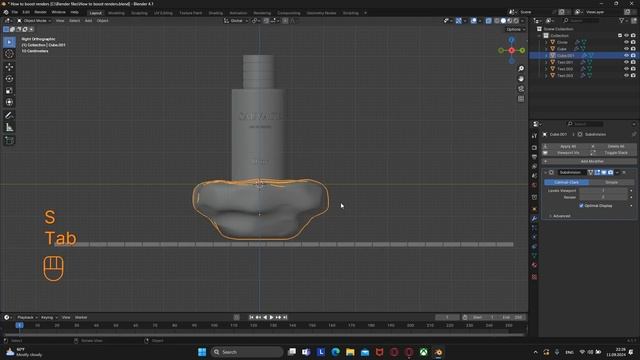
Task: Open the World properties tab
Action: pyautogui.click(x=534, y=185)
